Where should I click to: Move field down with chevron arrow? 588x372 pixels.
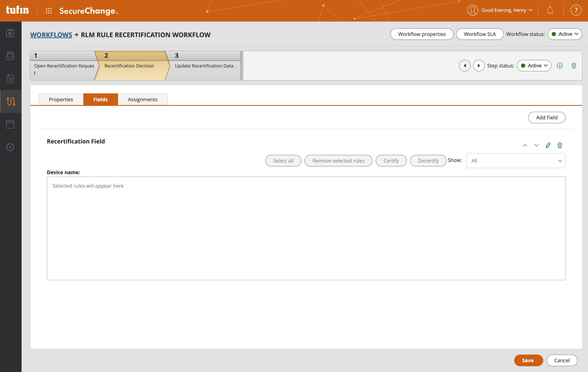coord(536,145)
